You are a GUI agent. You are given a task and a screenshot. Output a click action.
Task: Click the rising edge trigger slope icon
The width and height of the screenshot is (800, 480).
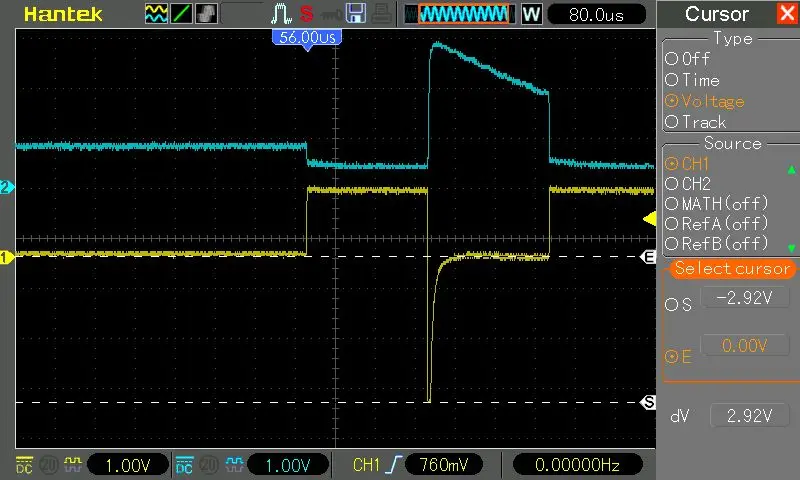(x=394, y=465)
